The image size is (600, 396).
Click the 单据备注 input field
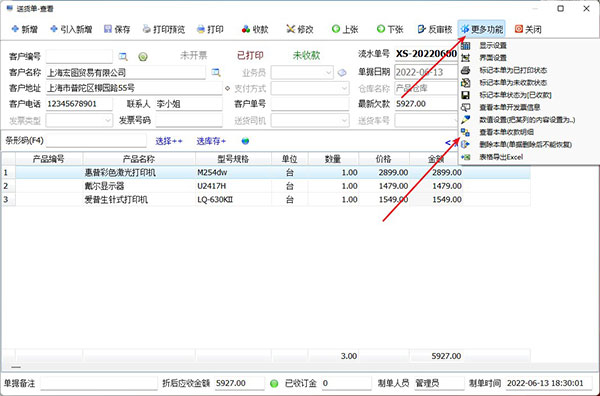point(99,383)
